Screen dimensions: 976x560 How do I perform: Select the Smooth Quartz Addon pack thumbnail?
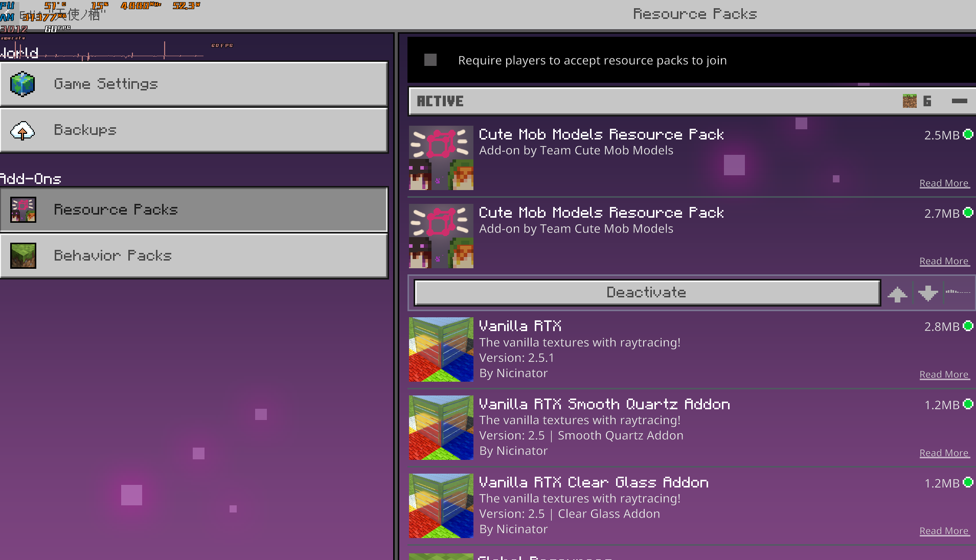click(x=441, y=428)
